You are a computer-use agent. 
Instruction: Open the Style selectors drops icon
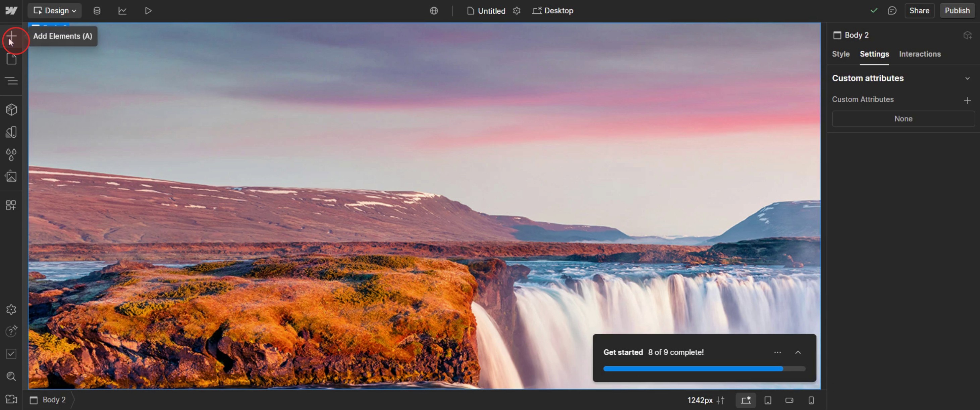11,154
